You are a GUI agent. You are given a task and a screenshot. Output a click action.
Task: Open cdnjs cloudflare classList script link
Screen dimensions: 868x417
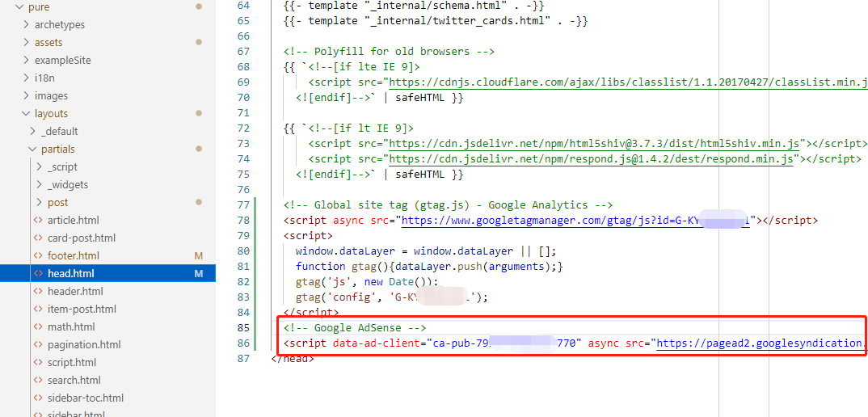pyautogui.click(x=628, y=82)
